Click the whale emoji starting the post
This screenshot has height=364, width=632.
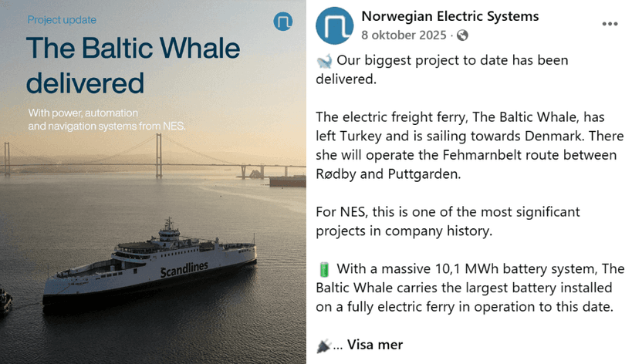point(323,61)
